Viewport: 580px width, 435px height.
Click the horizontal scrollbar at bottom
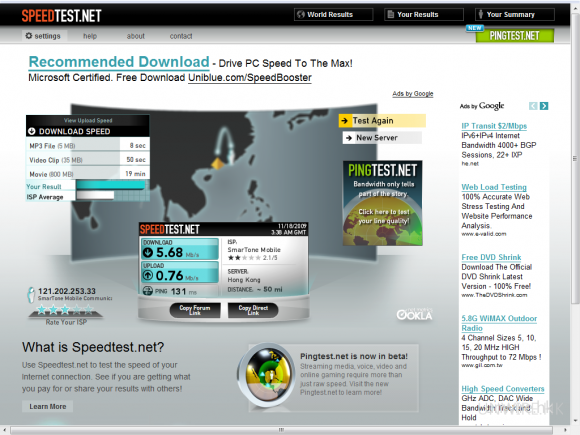281,430
